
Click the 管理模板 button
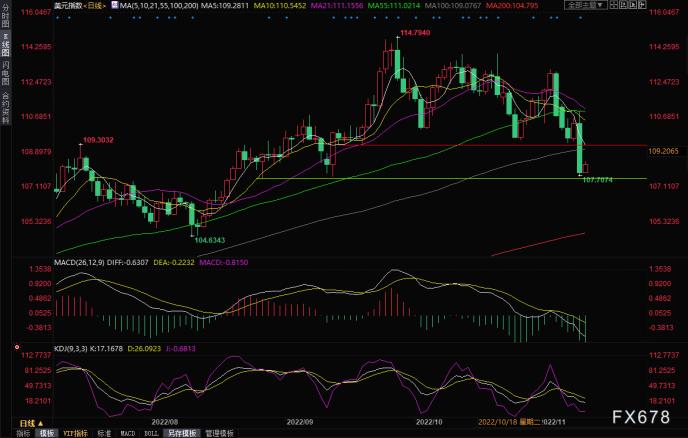pyautogui.click(x=219, y=433)
